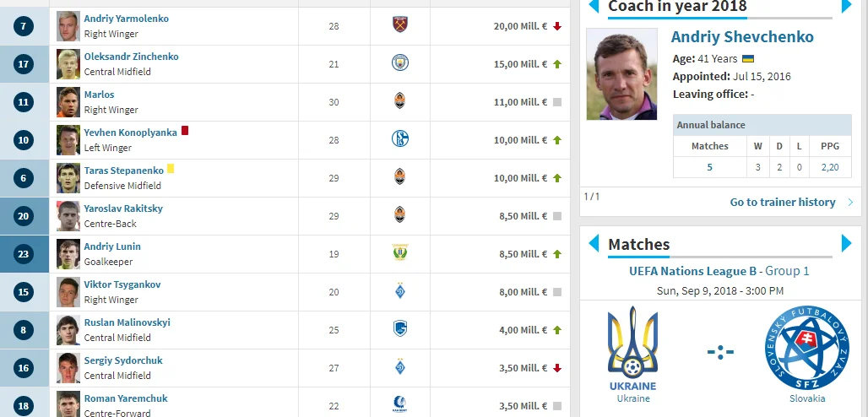
Task: Click previous arrow on Matches panel
Action: (593, 244)
